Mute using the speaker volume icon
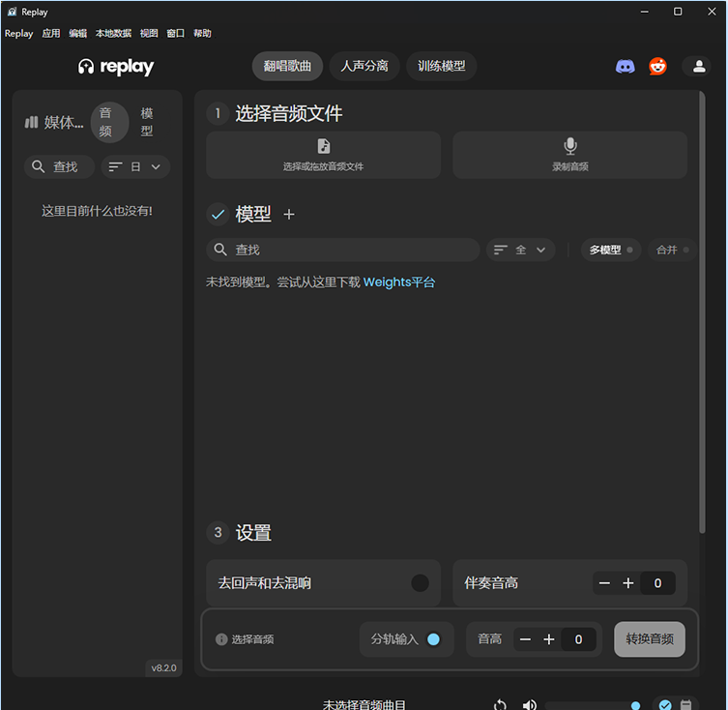 (x=530, y=705)
